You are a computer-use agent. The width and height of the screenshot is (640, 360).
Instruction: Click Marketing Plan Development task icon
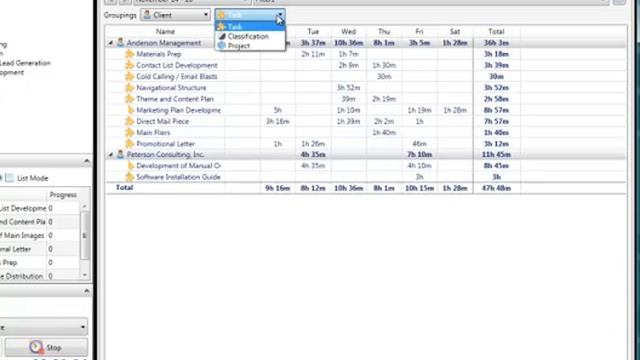tap(130, 110)
